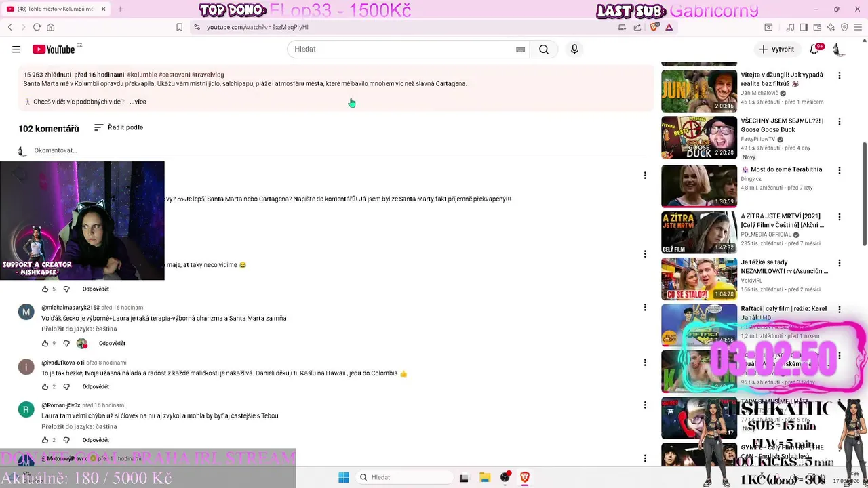
Task: Click the #travelvlog hashtag
Action: click(208, 75)
